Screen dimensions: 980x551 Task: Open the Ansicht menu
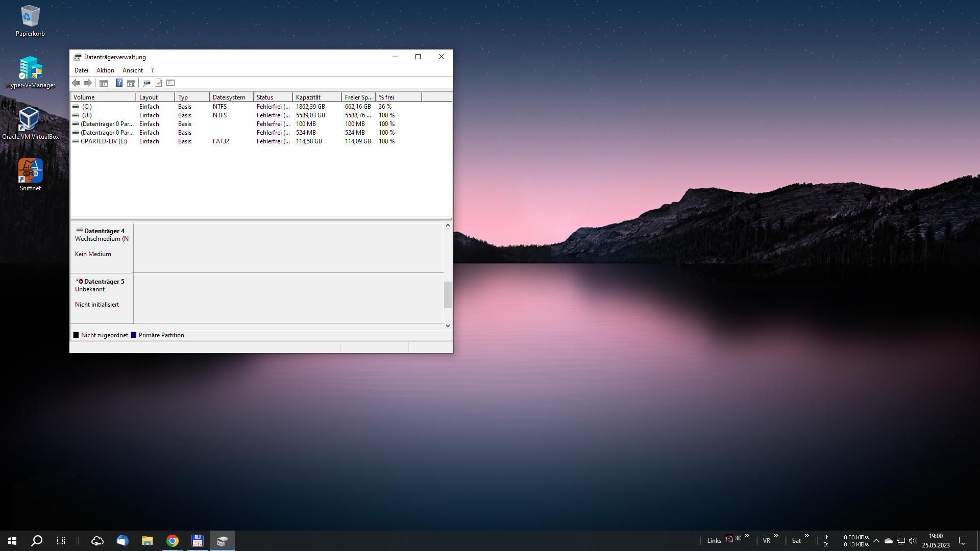pyautogui.click(x=133, y=70)
